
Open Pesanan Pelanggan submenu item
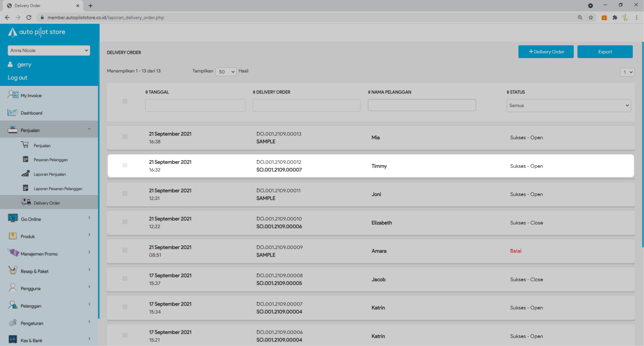51,160
